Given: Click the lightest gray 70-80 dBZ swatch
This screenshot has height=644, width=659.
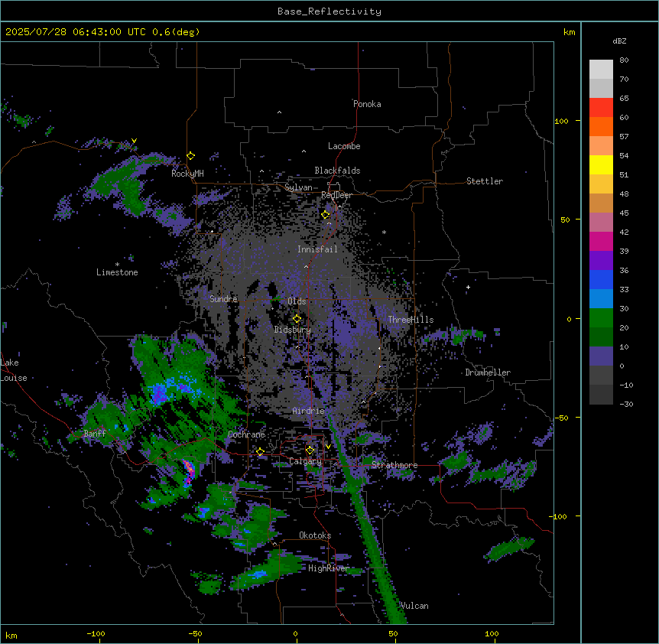Looking at the screenshot, I should (601, 70).
